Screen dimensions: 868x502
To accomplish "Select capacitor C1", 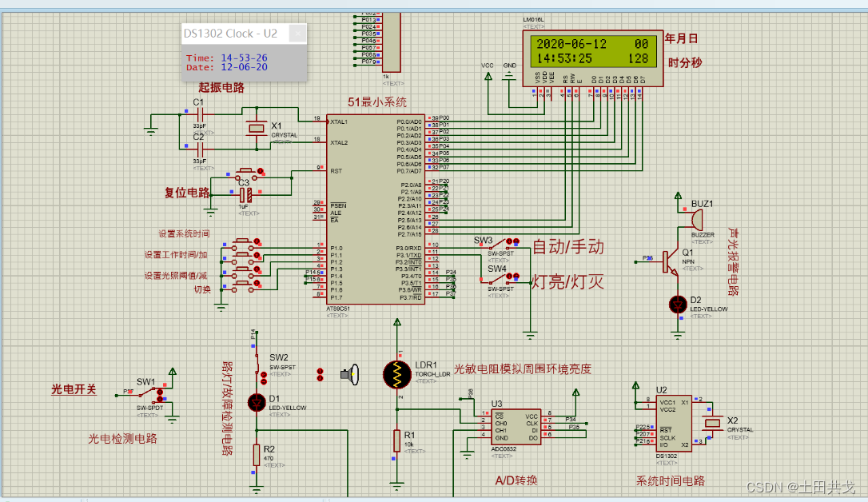I will tap(200, 114).
